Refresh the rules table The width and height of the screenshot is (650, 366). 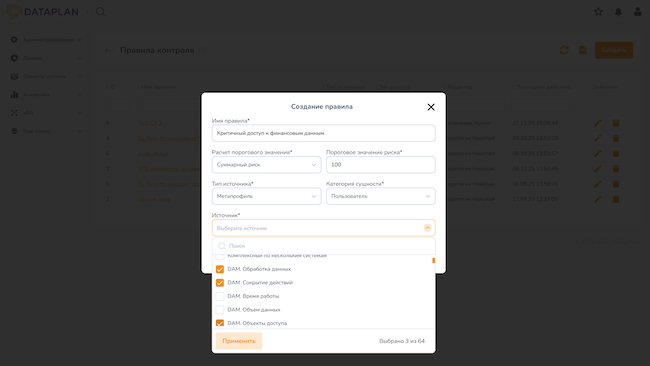(x=564, y=50)
